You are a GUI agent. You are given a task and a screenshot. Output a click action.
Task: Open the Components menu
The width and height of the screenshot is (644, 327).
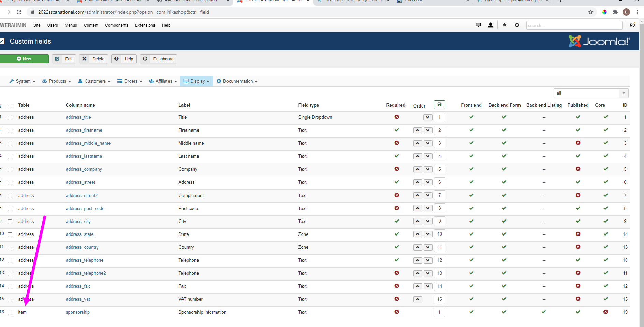click(116, 25)
